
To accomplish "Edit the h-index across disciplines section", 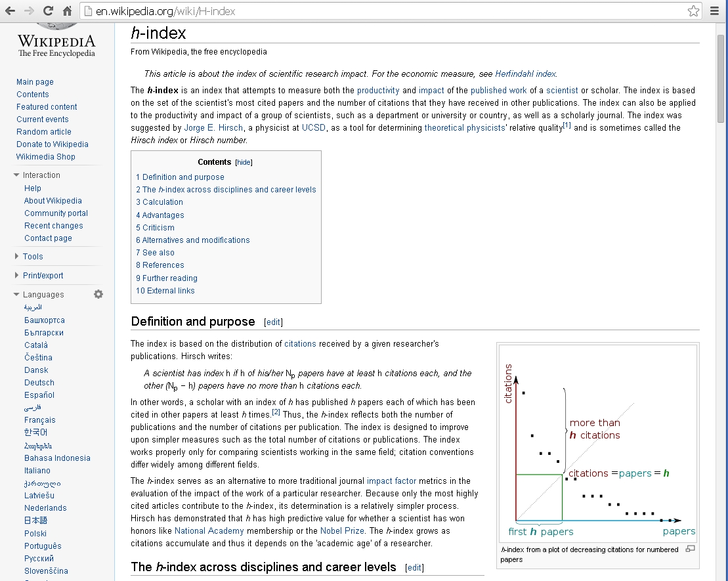I will point(414,567).
